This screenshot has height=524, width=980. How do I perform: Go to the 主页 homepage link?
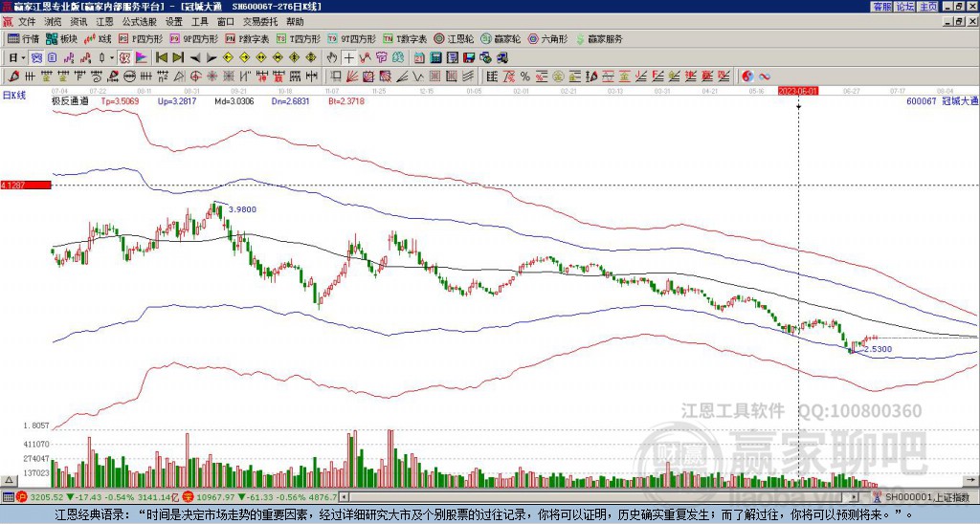pyautogui.click(x=928, y=7)
